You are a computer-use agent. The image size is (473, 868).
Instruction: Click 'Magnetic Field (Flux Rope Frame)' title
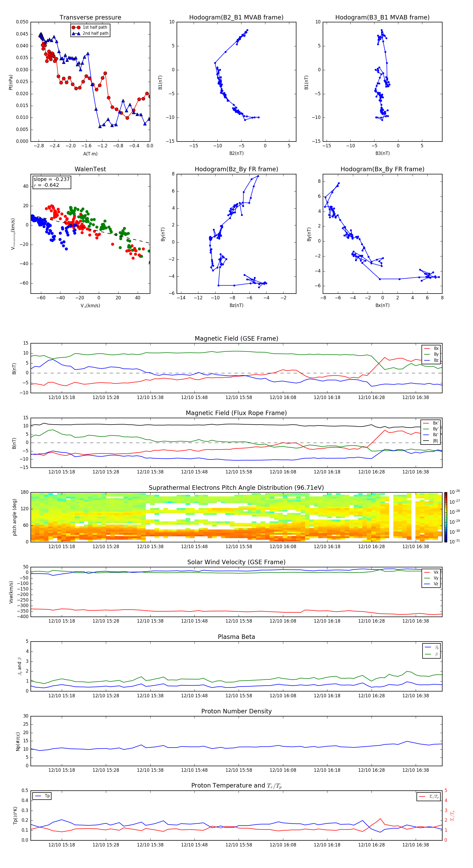pyautogui.click(x=236, y=413)
